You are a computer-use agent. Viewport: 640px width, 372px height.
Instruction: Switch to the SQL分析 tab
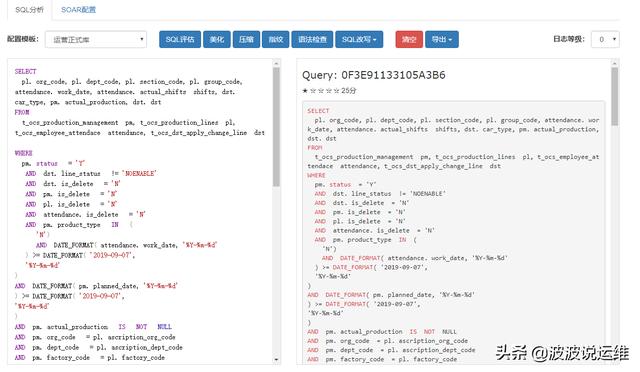(29, 10)
